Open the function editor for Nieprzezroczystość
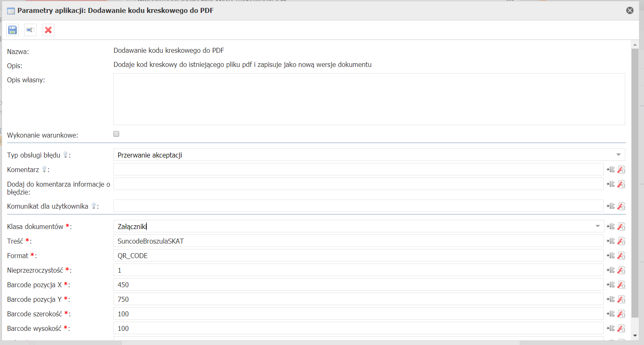 tap(621, 270)
